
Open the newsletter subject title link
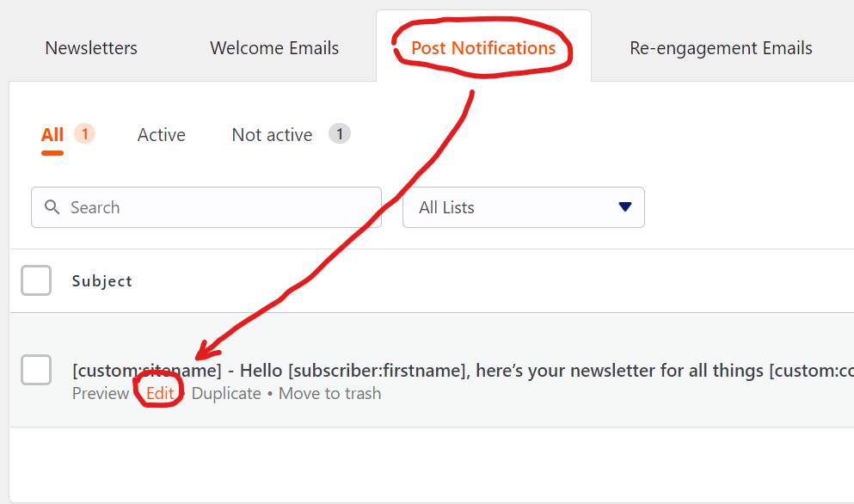[x=463, y=371]
